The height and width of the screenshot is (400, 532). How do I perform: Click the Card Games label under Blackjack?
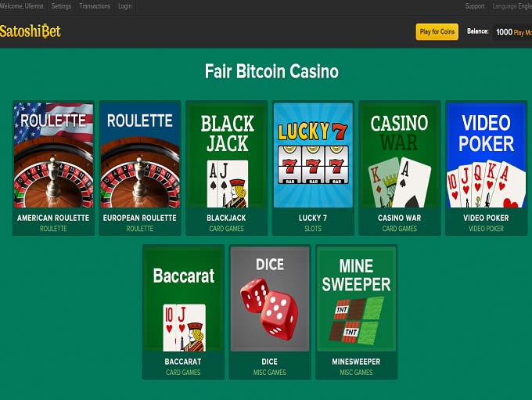pos(226,229)
